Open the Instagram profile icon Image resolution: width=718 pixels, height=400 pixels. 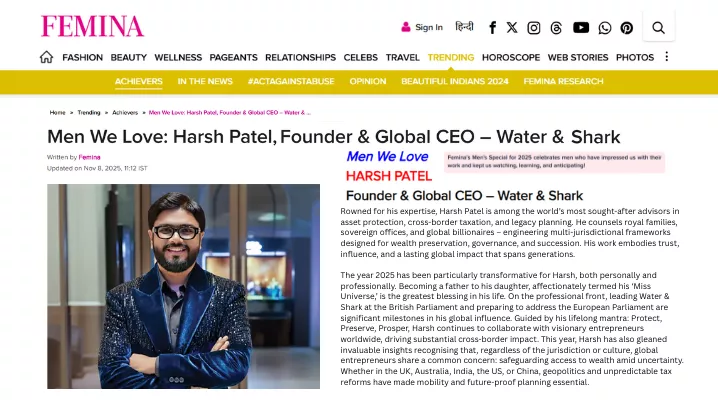coord(534,28)
